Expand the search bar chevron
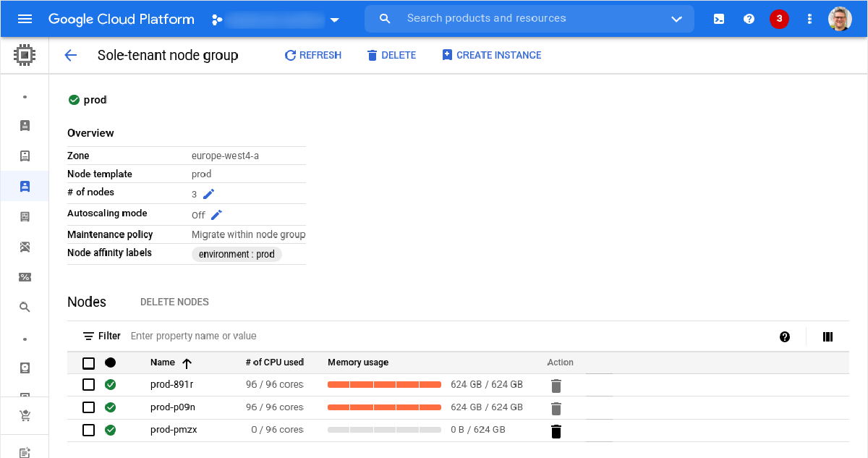This screenshot has height=458, width=868. coord(676,19)
